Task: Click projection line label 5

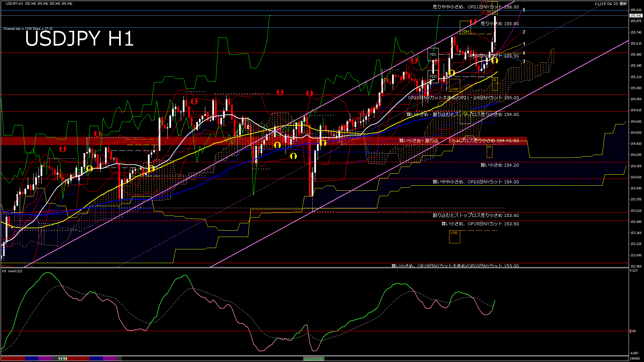Action: tap(524, 10)
